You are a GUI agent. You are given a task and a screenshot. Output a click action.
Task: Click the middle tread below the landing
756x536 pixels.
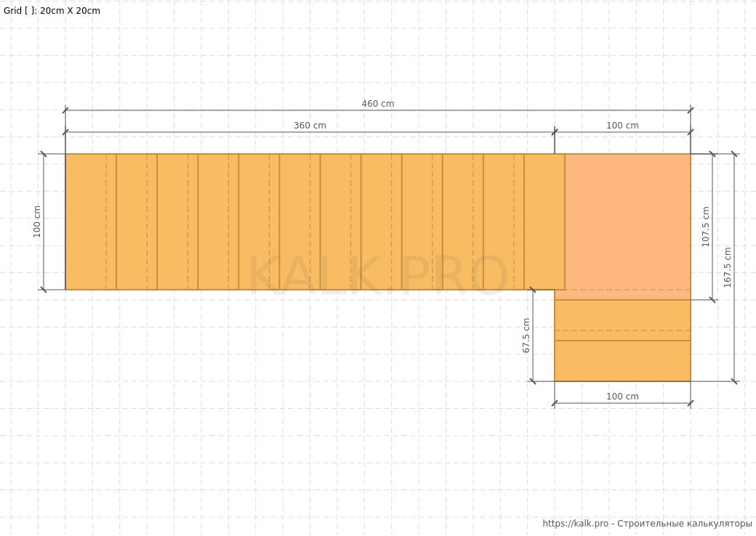pos(622,320)
